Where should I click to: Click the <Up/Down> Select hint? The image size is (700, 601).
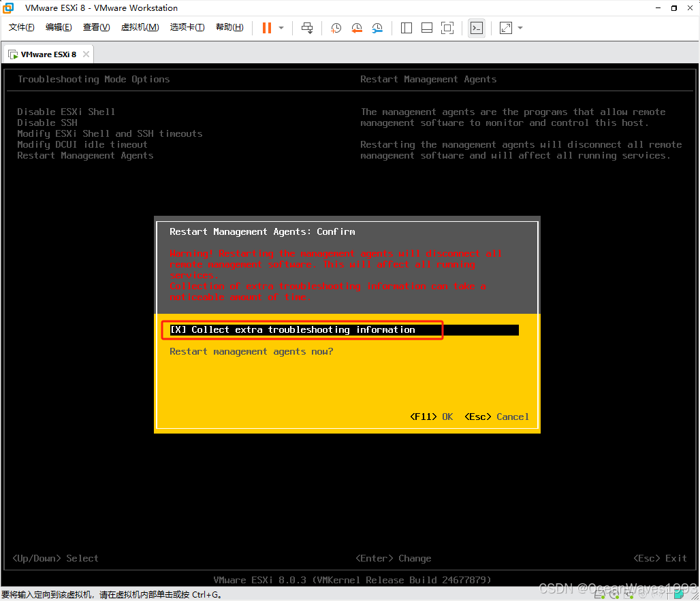(x=55, y=558)
